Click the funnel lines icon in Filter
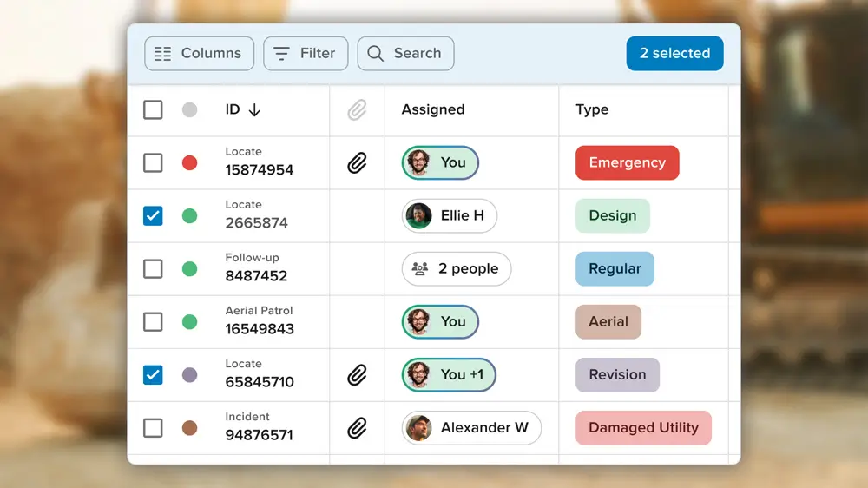868x488 pixels. point(281,53)
